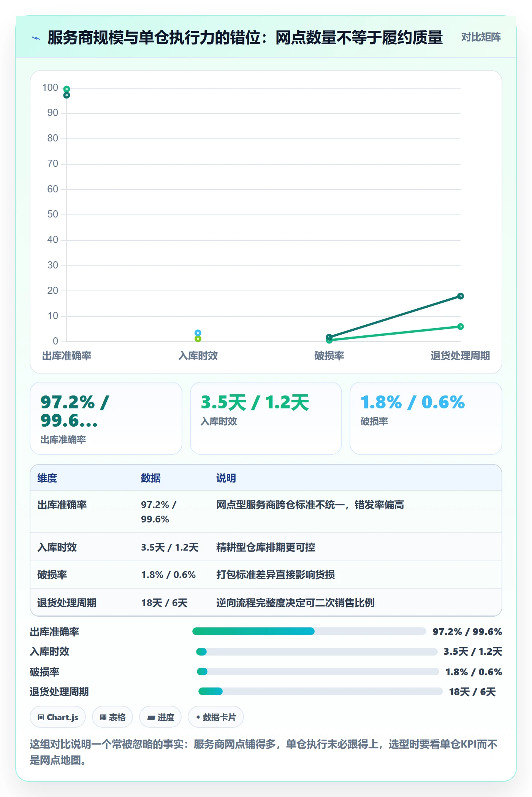
Task: Click the 破损率 progress bar
Action: click(x=318, y=672)
